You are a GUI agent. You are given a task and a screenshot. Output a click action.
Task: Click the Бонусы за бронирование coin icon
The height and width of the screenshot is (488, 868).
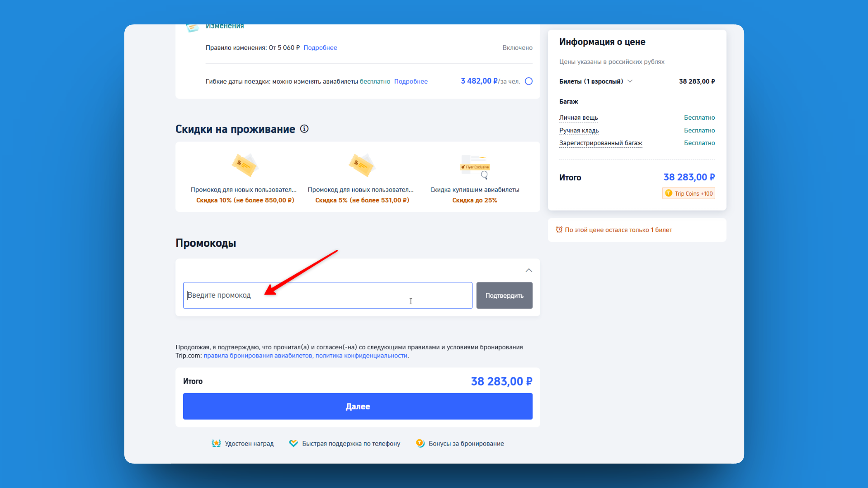click(x=420, y=443)
